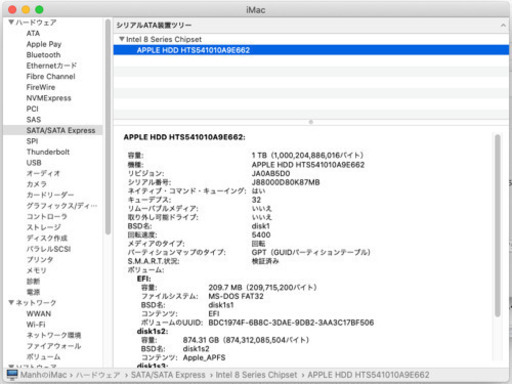Image resolution: width=512 pixels, height=384 pixels.
Task: Select Fibre Channel in the sidebar
Action: coord(51,76)
